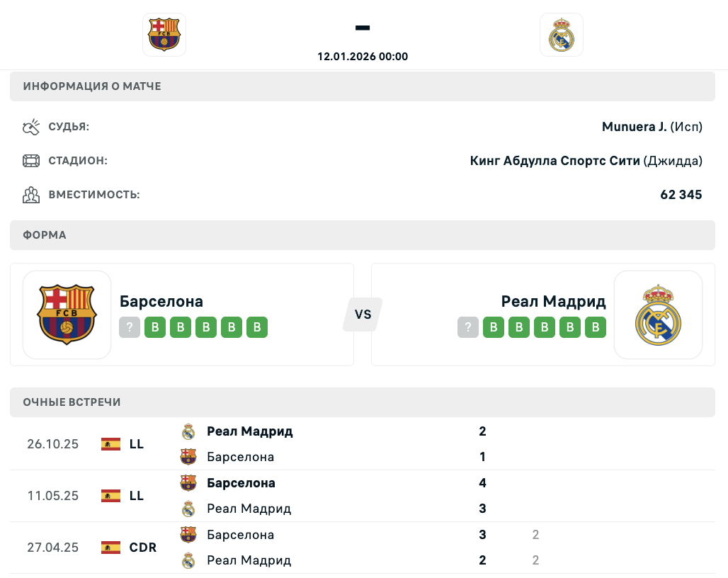728x578 pixels.
Task: Click the large Real Madrid logo in the form section
Action: click(x=658, y=314)
